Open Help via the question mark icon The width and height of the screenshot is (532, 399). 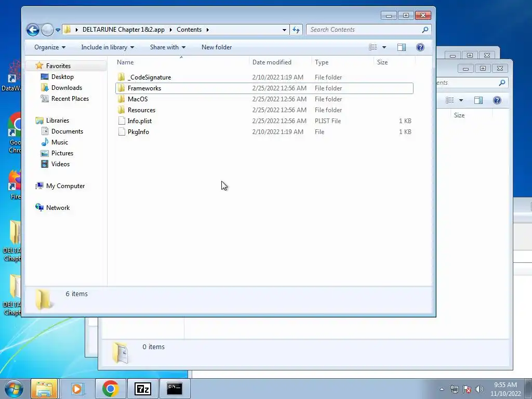[420, 47]
